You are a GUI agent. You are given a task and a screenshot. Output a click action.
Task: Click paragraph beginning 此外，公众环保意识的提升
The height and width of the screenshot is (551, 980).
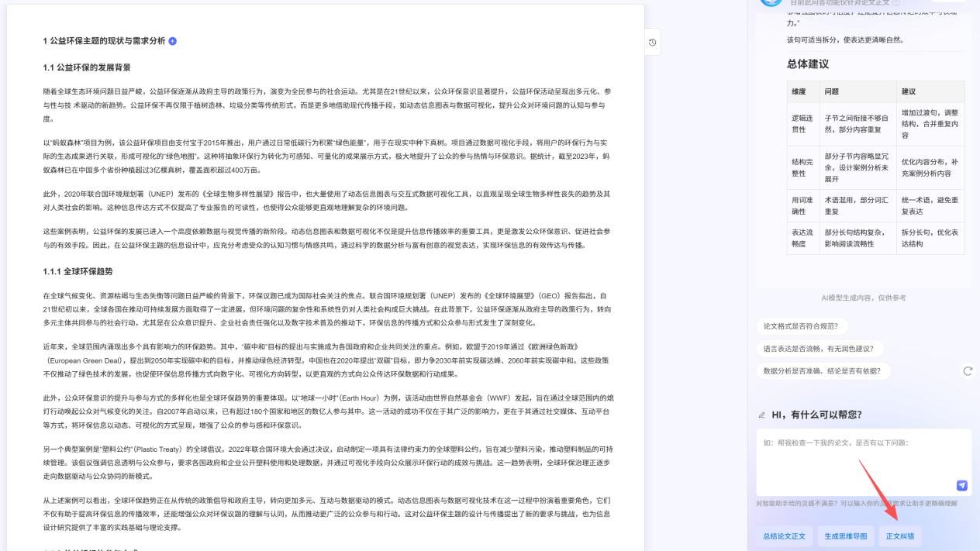[327, 412]
